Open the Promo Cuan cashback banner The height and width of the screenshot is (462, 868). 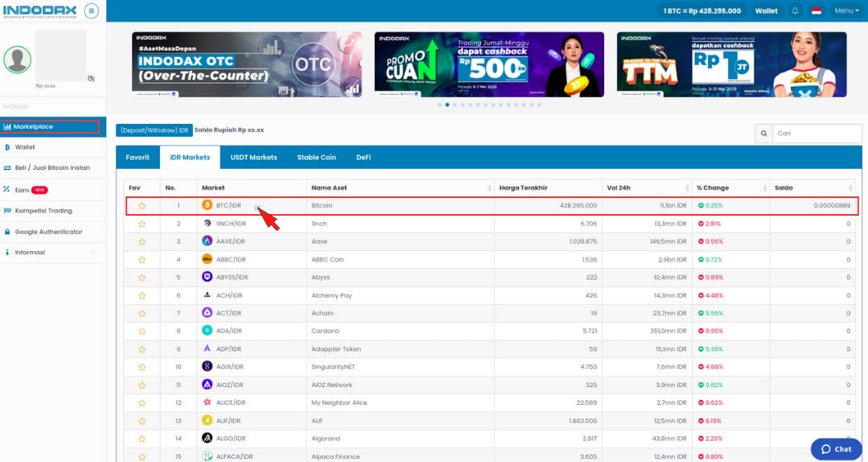(x=489, y=64)
